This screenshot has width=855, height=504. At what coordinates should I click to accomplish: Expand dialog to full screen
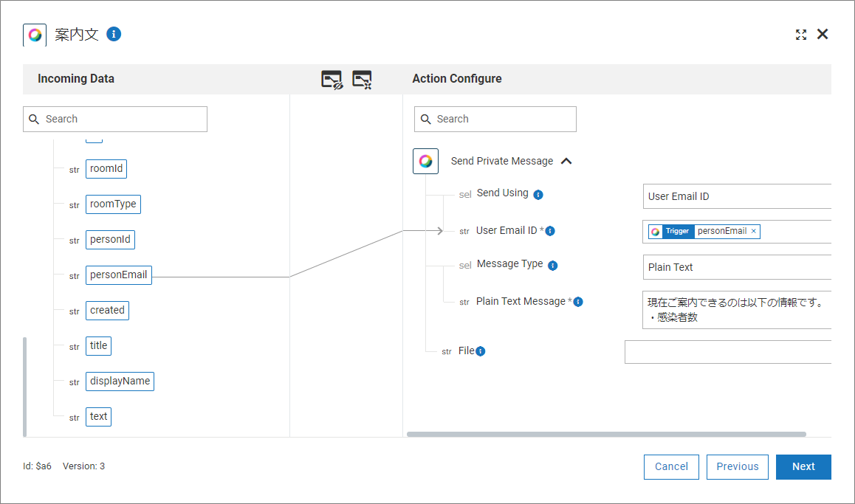pos(801,35)
